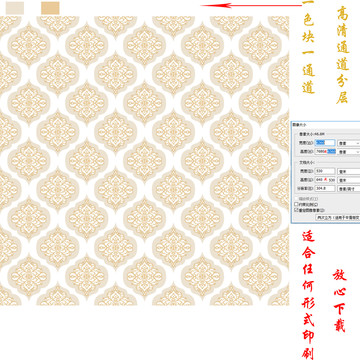Click the red arrow pointing at the swatches
The width and height of the screenshot is (360, 360).
[x=251, y=5]
